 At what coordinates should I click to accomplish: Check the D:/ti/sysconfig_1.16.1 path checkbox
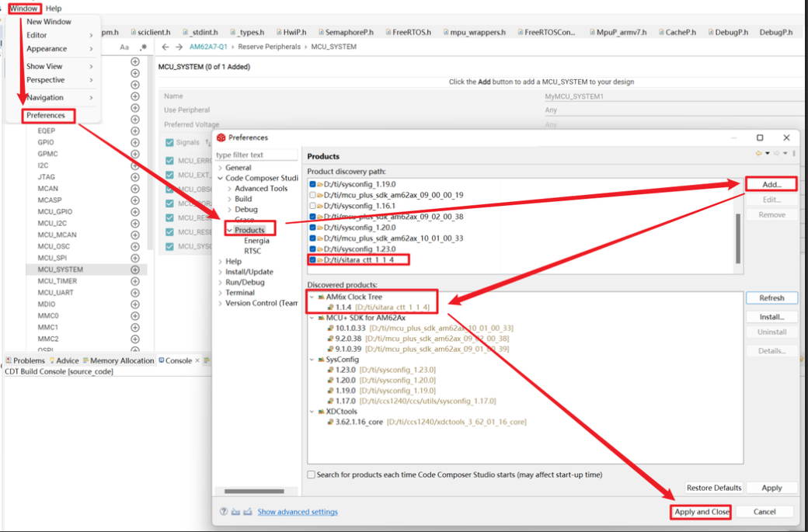pyautogui.click(x=313, y=206)
